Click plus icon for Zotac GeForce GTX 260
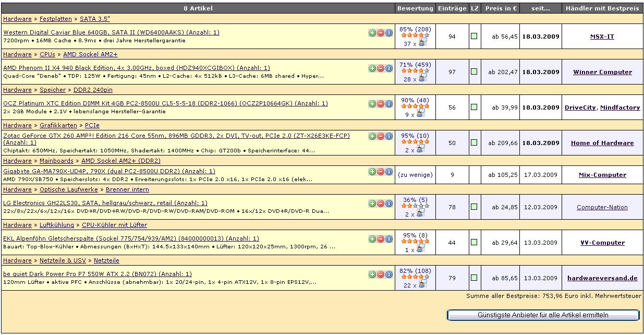The image size is (644, 335). tap(372, 136)
